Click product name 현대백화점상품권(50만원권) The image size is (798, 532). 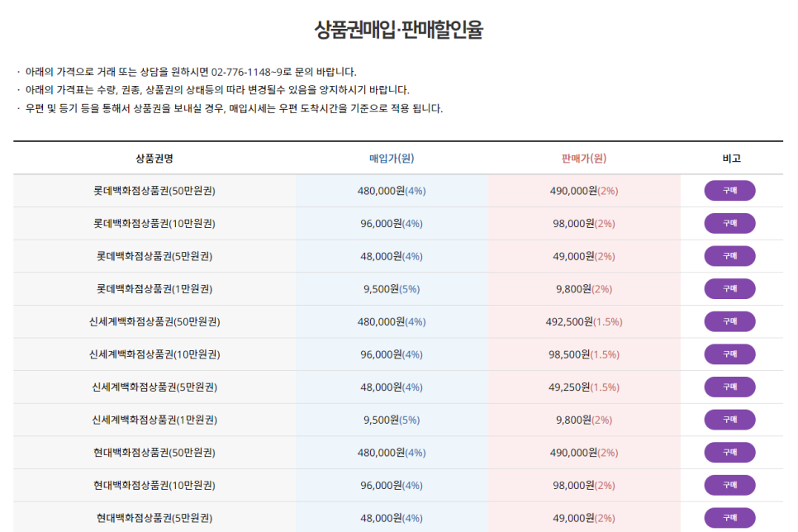(x=154, y=453)
